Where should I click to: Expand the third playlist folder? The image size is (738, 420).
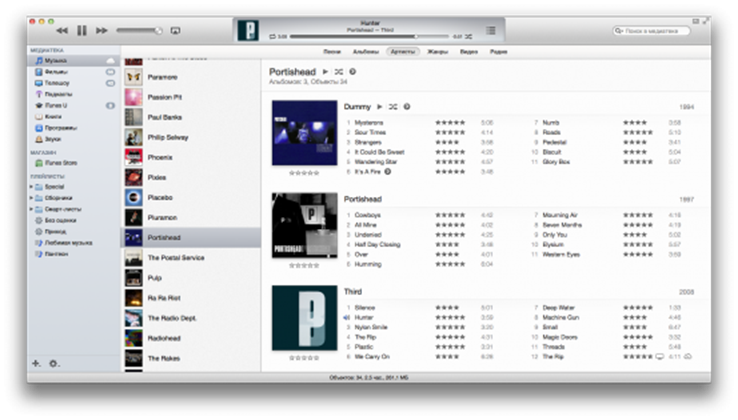tap(32, 209)
